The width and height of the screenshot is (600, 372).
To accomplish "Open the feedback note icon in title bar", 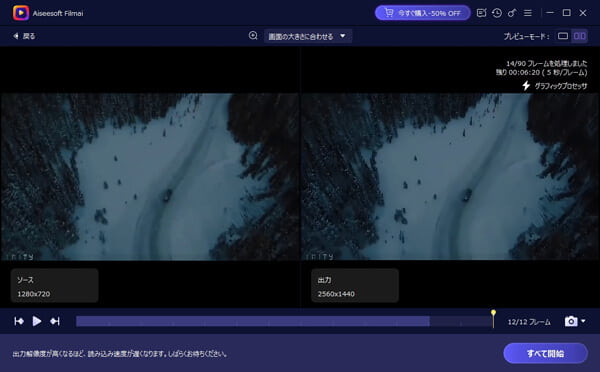I will [x=481, y=13].
